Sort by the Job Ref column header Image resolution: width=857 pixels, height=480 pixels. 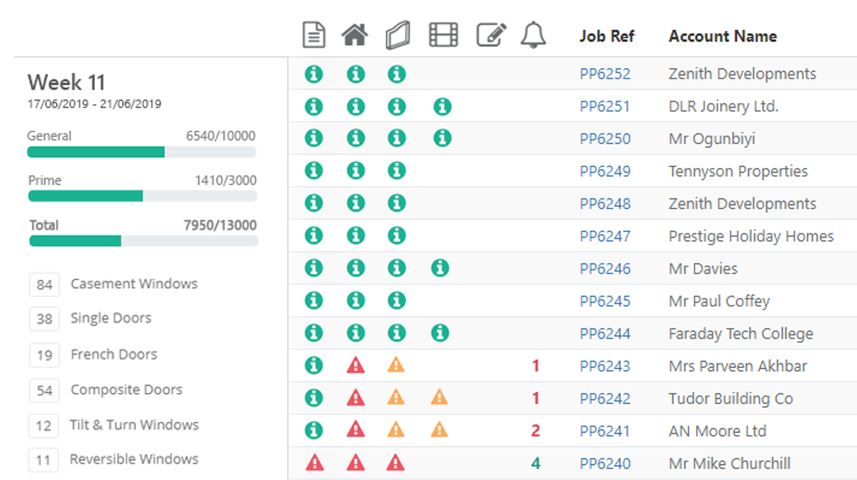pos(608,36)
